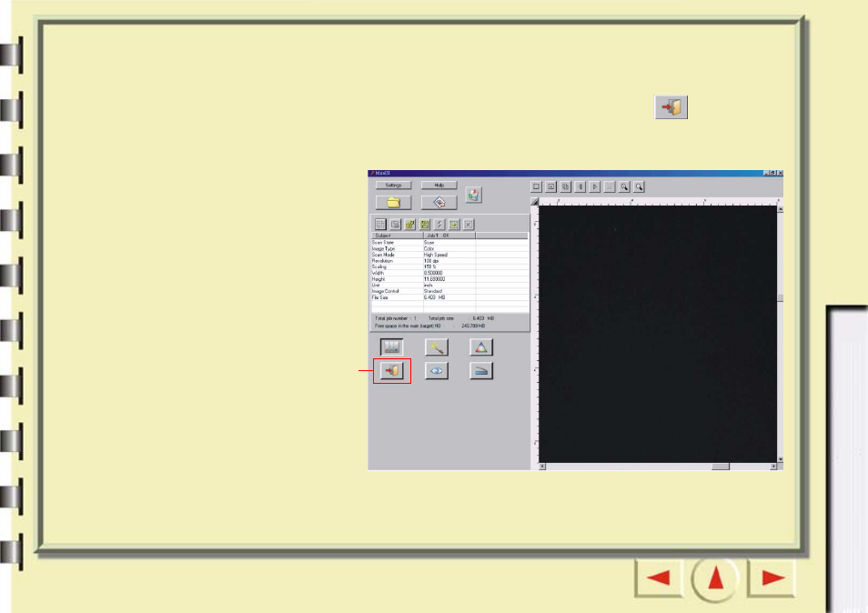Viewport: 868px width, 613px height.
Task: Click the preview vertical scrollbar down arrow
Action: (781, 459)
